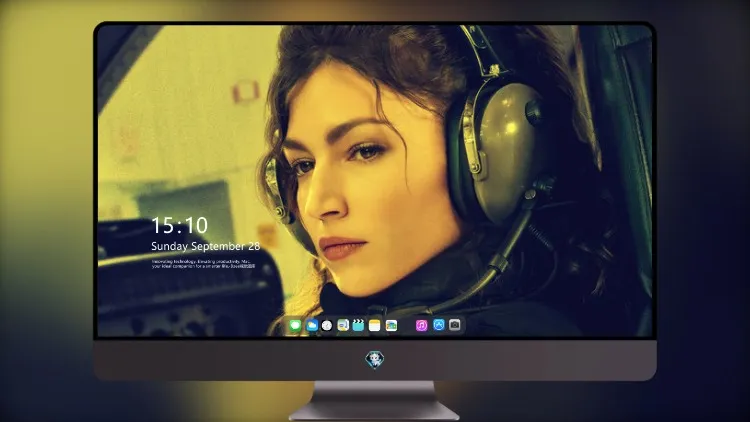The width and height of the screenshot is (750, 422).
Task: Open the pink iTunes music app
Action: pyautogui.click(x=421, y=325)
